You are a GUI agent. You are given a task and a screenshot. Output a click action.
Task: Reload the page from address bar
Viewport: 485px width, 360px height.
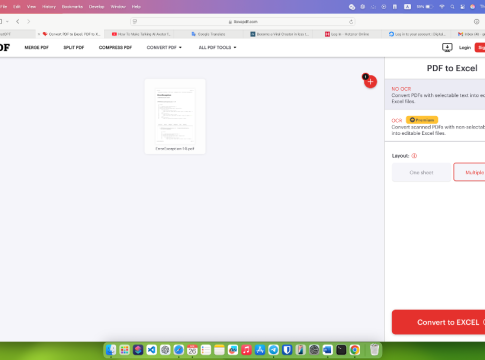[x=351, y=22]
